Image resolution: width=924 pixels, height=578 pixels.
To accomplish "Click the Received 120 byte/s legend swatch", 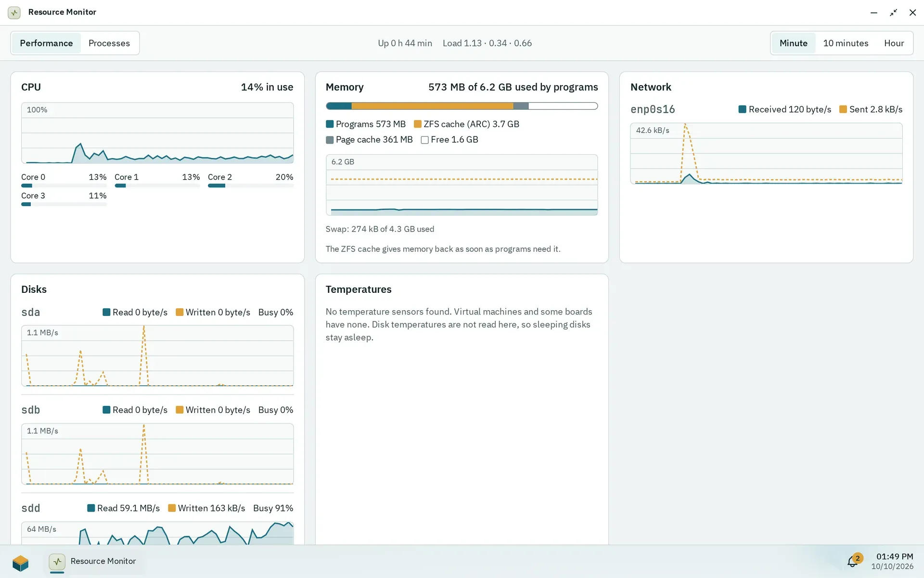I will (743, 109).
